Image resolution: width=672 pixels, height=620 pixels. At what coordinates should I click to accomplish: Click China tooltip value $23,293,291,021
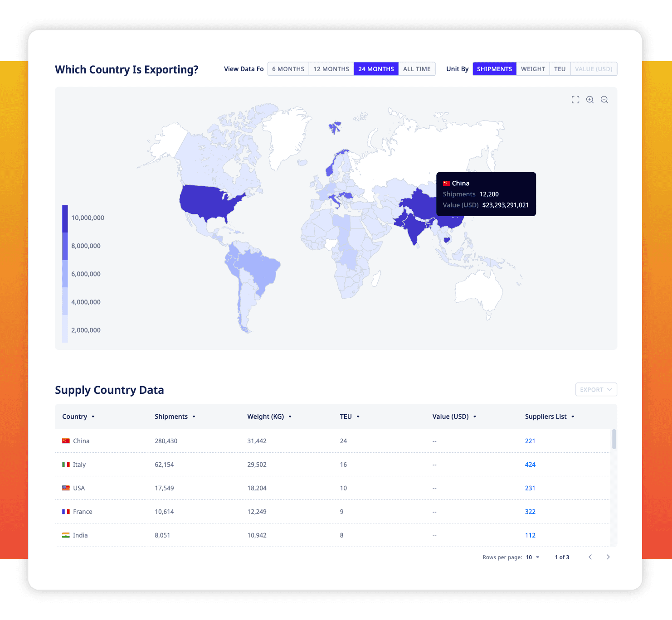click(x=506, y=205)
